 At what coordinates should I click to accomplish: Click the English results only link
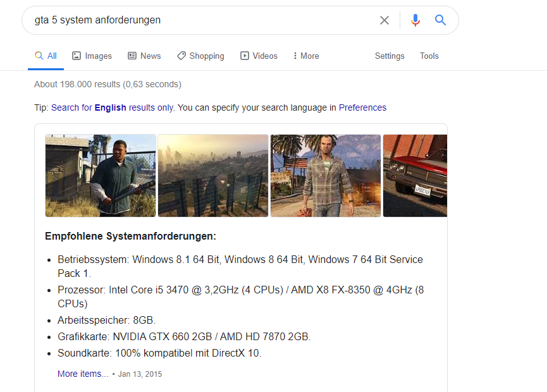coord(108,107)
